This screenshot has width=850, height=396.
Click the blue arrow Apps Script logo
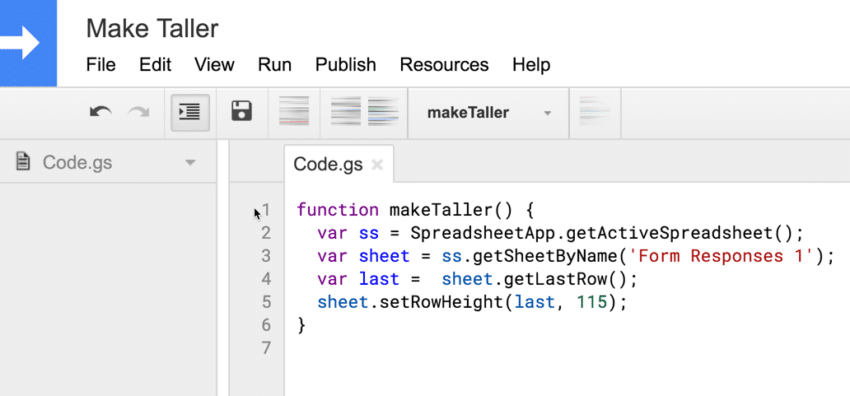coord(27,43)
